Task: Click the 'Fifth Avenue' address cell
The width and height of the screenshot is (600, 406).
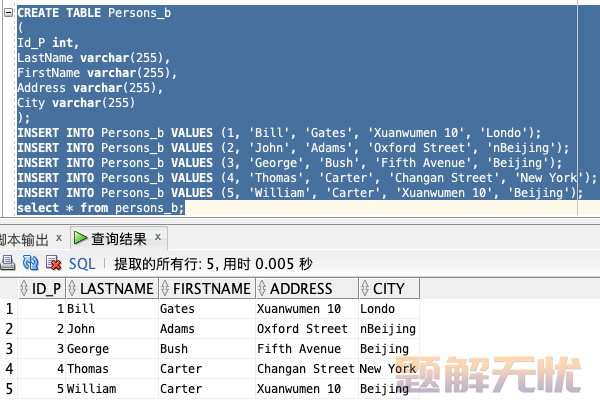Action: (x=307, y=349)
